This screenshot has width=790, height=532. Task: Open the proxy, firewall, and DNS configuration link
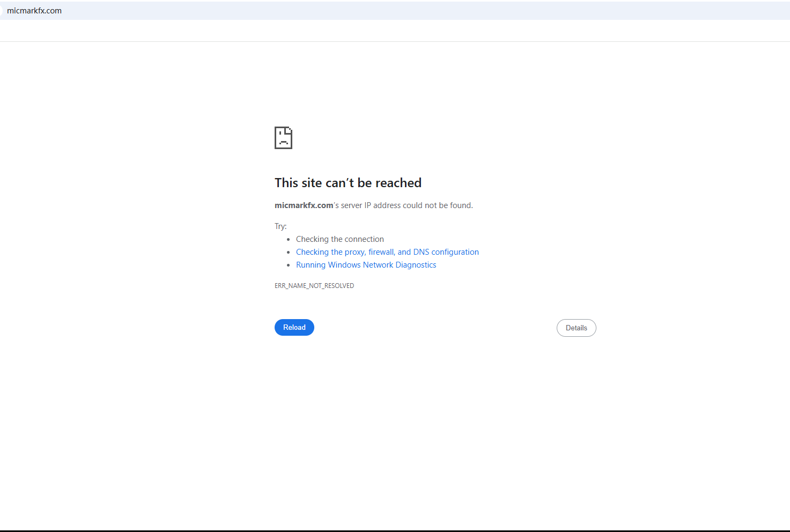pos(387,252)
